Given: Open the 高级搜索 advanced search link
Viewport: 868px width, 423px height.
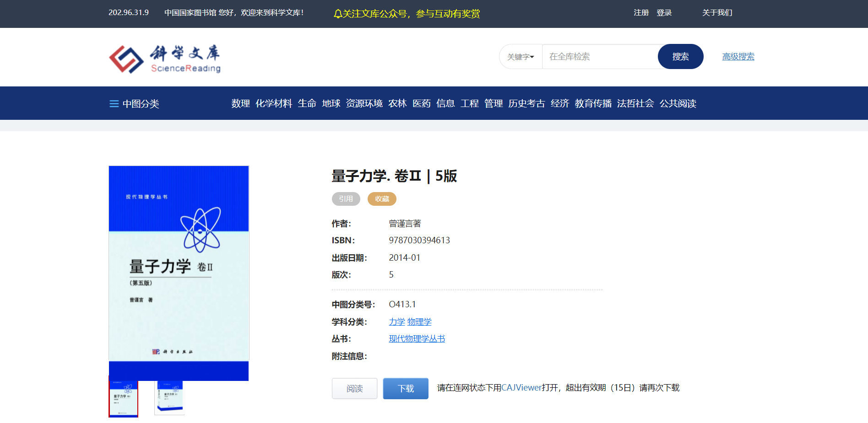Looking at the screenshot, I should point(738,57).
